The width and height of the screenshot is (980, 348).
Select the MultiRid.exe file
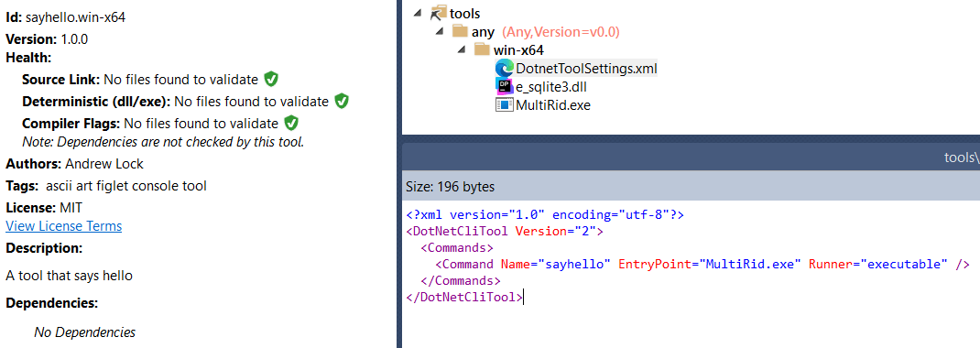(x=553, y=105)
